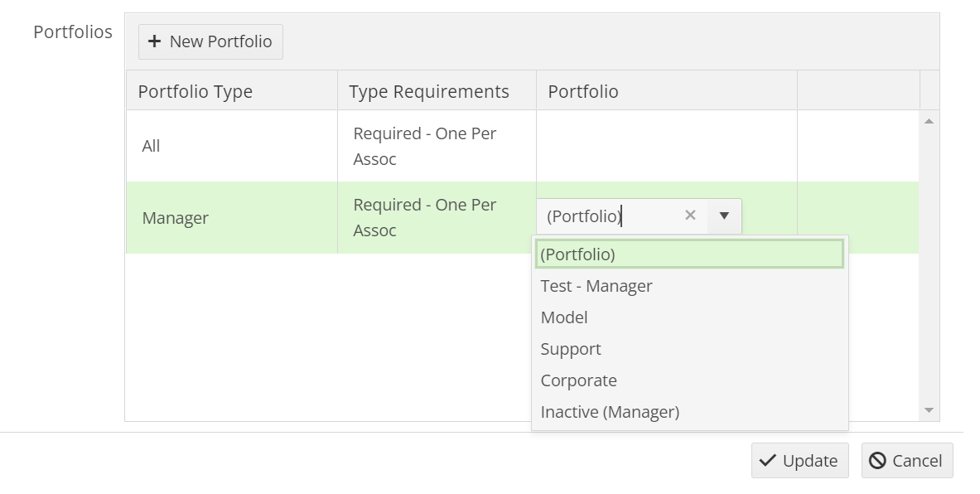Click the checkmark icon on the Update button
980x494 pixels.
tap(766, 461)
